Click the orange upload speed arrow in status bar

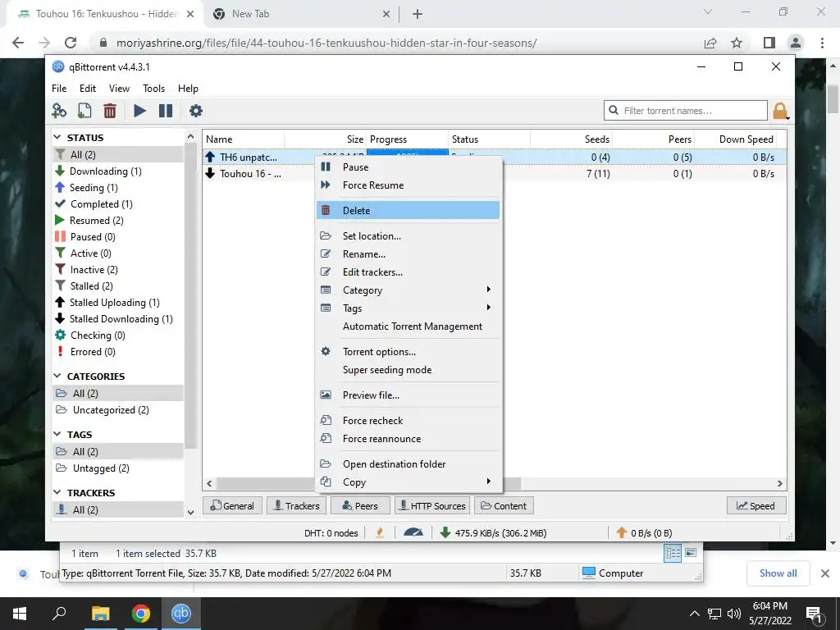622,532
